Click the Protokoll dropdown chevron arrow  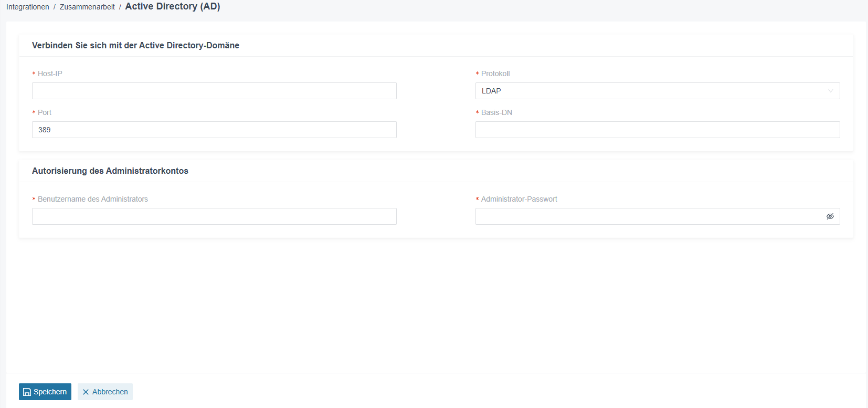[x=830, y=91]
